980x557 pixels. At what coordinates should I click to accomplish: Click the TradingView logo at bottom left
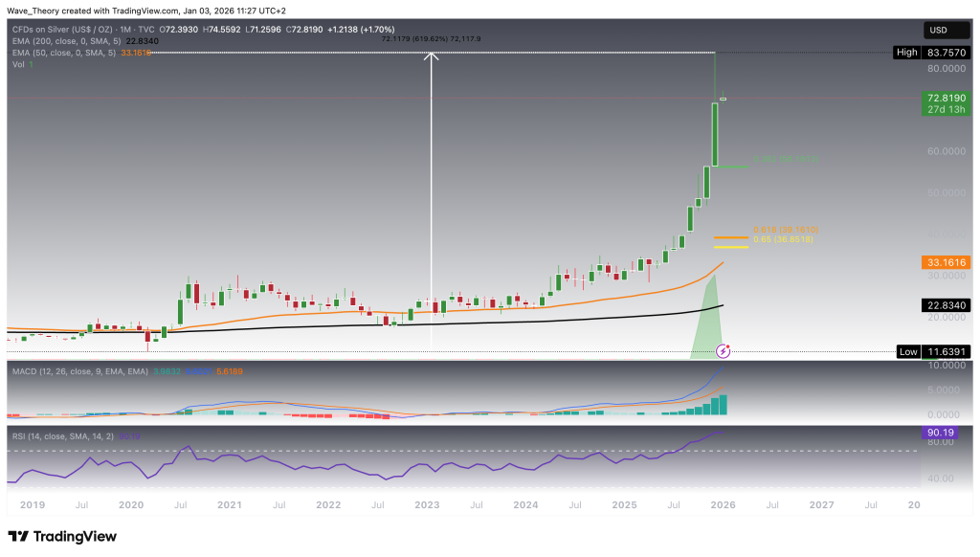click(62, 537)
